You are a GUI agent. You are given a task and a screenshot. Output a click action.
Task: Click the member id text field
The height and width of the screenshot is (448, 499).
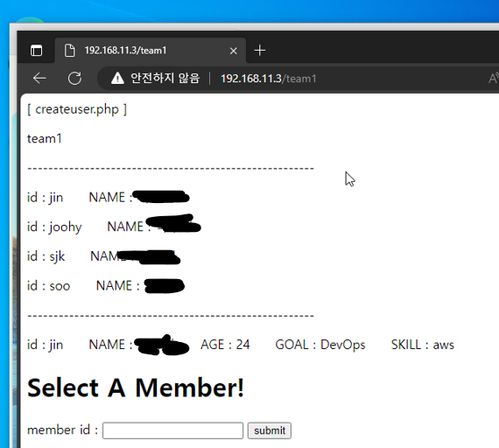click(x=172, y=430)
